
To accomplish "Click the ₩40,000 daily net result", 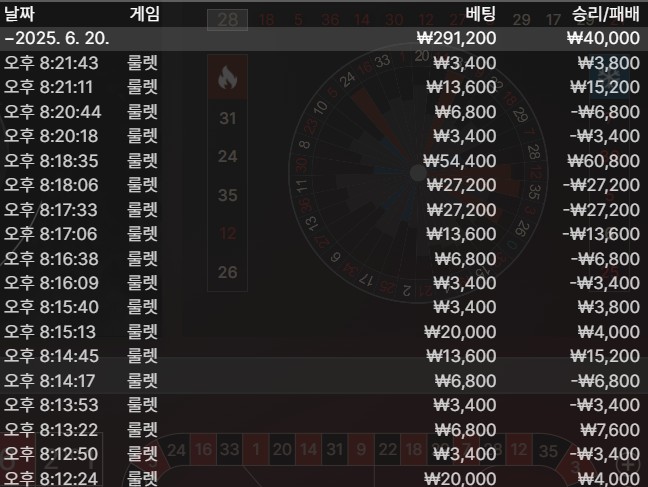I will click(x=603, y=38).
